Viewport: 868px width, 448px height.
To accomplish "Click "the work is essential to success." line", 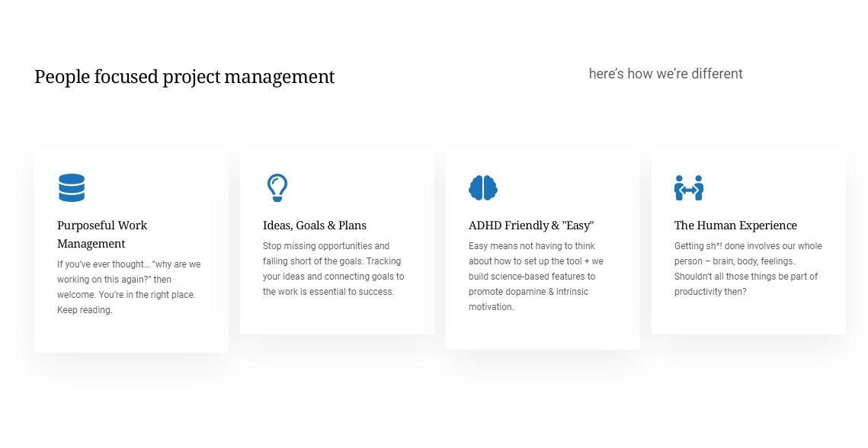I will pos(328,292).
